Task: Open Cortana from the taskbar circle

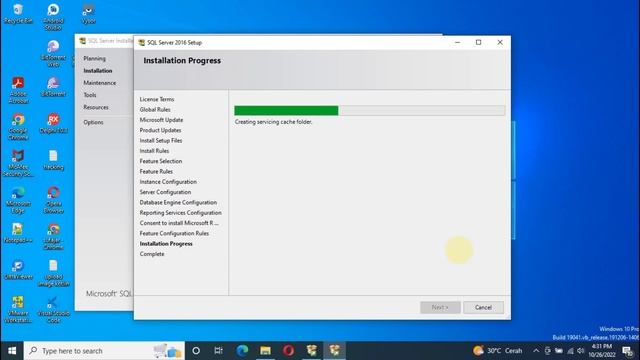Action: (x=196, y=351)
